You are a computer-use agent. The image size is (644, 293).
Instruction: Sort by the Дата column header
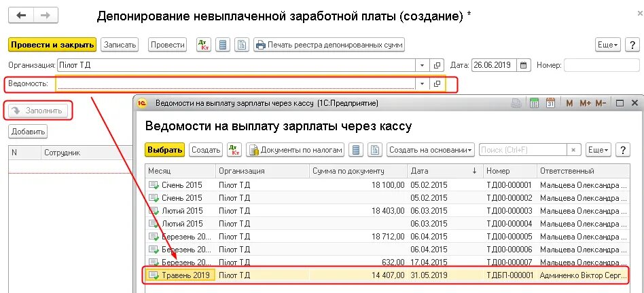445,171
